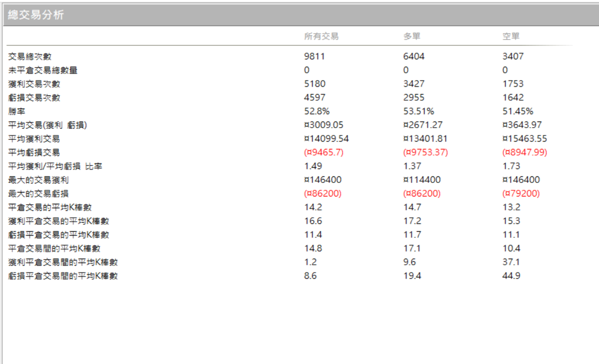The image size is (599, 364).
Task: Click the 53.51% win rate value
Action: [x=419, y=112]
